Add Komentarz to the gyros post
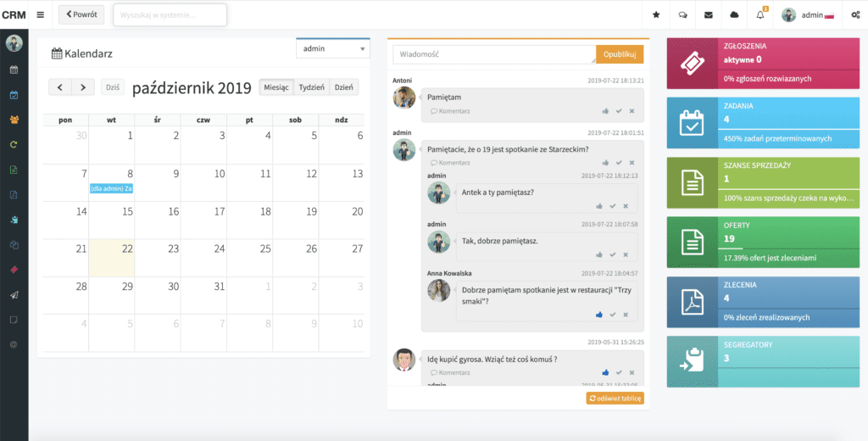This screenshot has width=868, height=441. point(451,372)
